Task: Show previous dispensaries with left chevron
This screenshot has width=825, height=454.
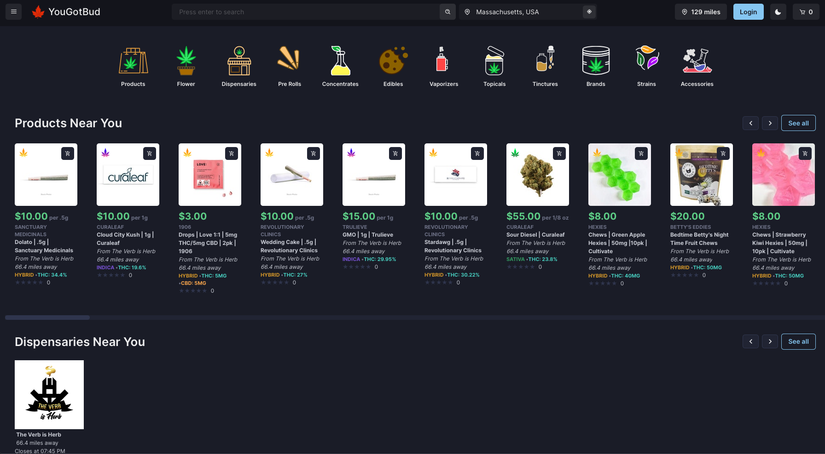Action: coord(750,341)
